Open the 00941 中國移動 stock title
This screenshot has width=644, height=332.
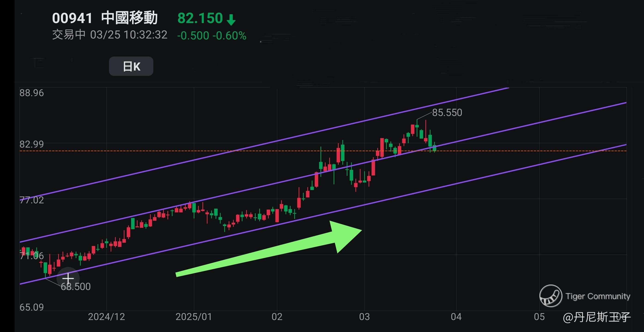pyautogui.click(x=105, y=18)
